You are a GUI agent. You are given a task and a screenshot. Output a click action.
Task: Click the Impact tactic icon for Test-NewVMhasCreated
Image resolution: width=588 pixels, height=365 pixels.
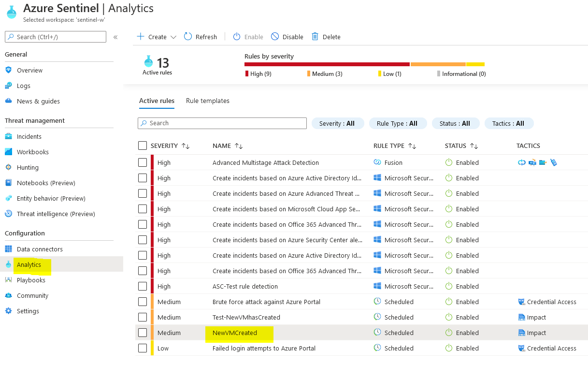pos(521,317)
